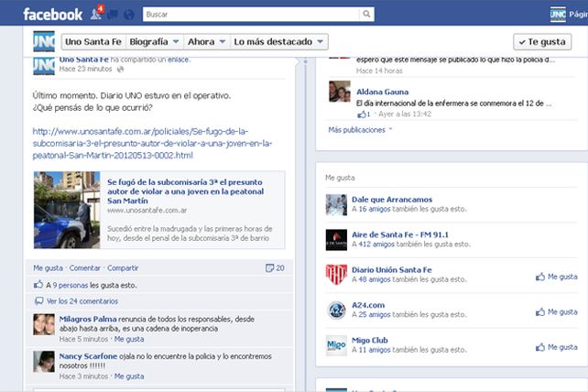Click Milagros Palma's profile picture
The height and width of the screenshot is (392, 588).
[x=44, y=324]
